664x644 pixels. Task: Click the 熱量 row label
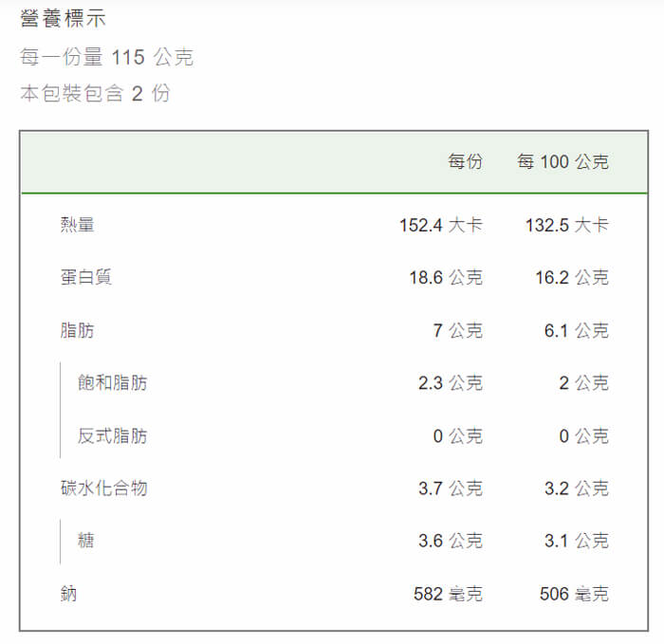[77, 225]
